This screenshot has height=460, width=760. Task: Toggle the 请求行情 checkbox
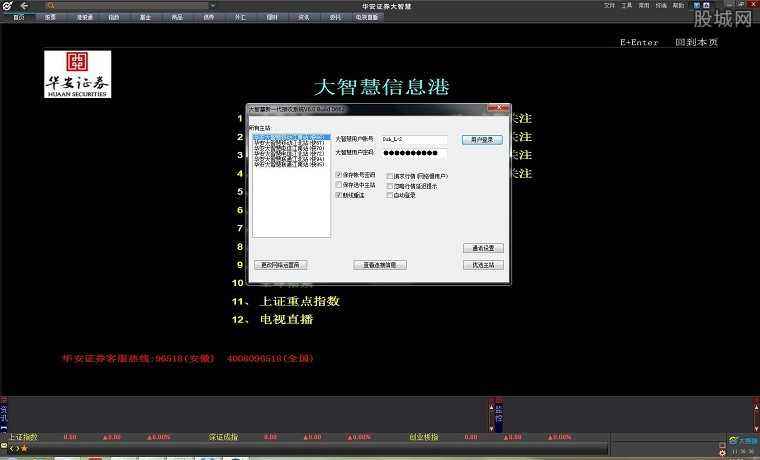pos(389,176)
